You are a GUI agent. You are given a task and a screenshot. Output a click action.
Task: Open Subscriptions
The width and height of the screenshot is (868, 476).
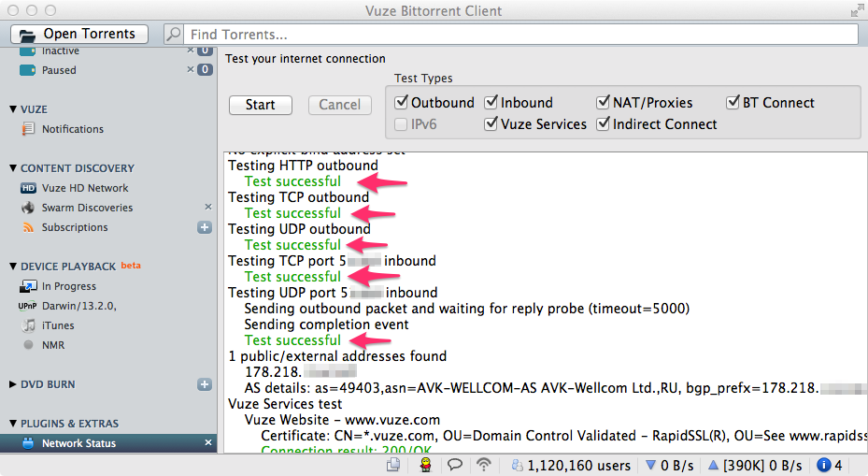pyautogui.click(x=75, y=227)
